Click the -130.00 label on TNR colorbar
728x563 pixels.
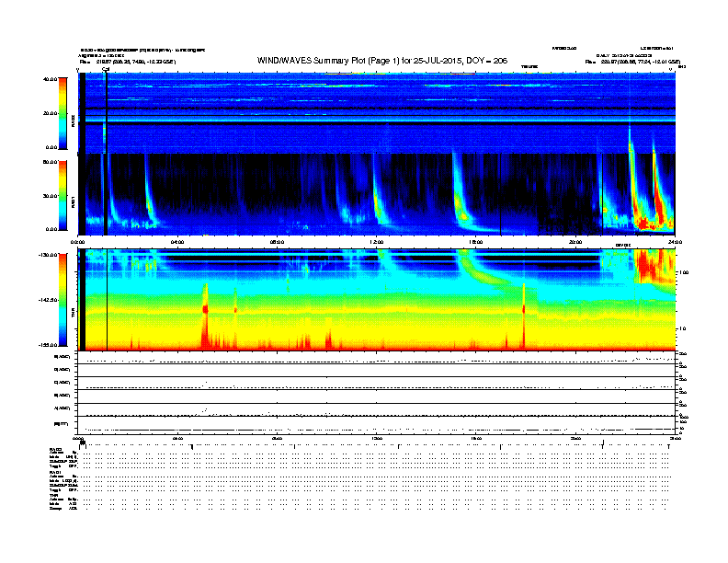click(48, 255)
